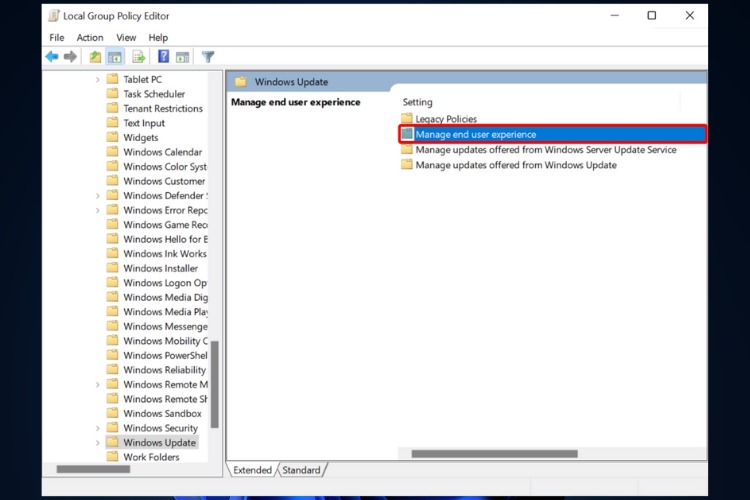Open the Help menu
Screen dimensions: 750x500
point(158,37)
